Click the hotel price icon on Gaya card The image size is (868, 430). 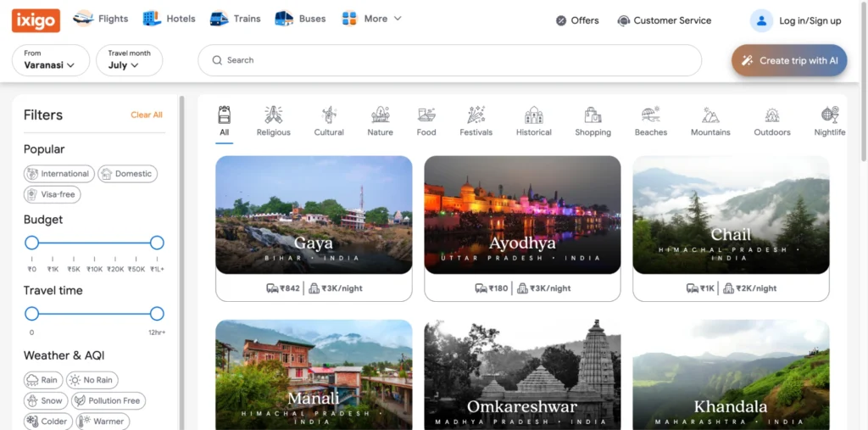point(314,288)
